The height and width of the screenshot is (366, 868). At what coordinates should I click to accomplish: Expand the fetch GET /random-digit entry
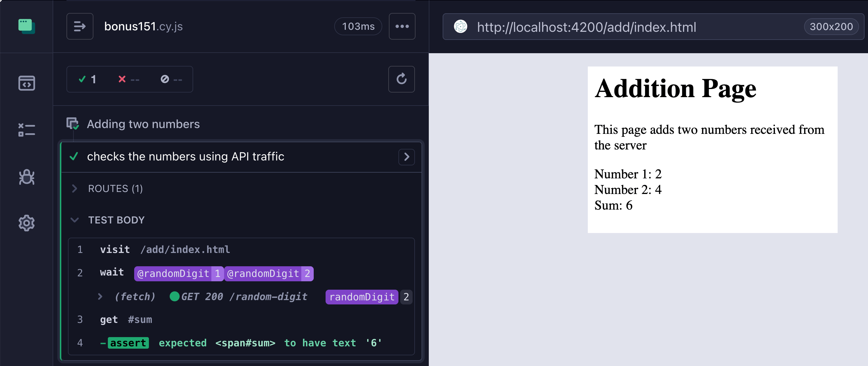click(x=100, y=297)
